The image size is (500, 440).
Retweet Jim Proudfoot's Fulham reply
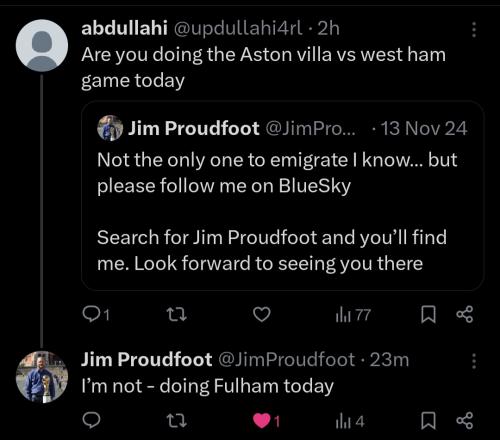tap(177, 421)
